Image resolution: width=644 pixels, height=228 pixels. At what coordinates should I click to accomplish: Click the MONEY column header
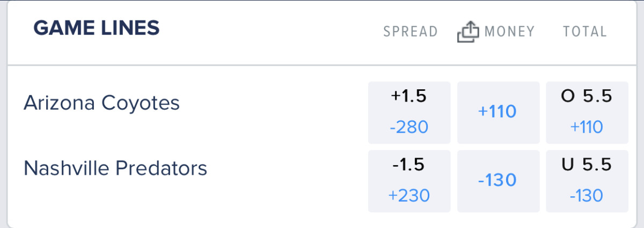coord(509,32)
